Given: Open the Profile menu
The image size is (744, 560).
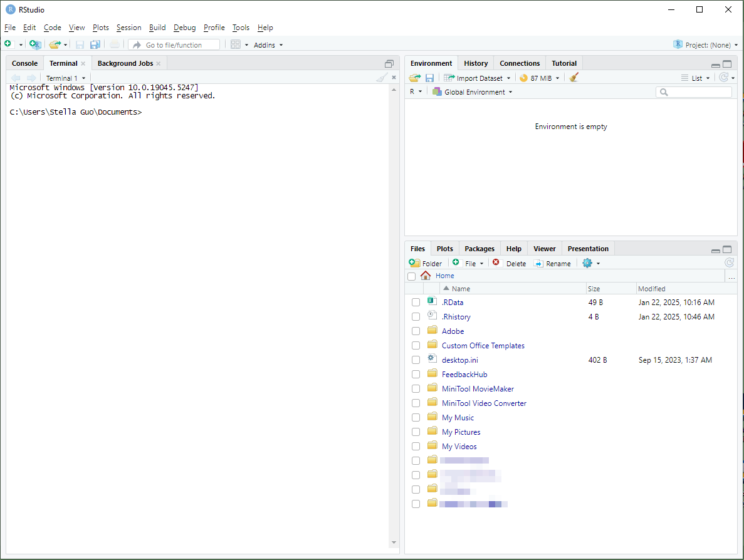Looking at the screenshot, I should point(214,28).
